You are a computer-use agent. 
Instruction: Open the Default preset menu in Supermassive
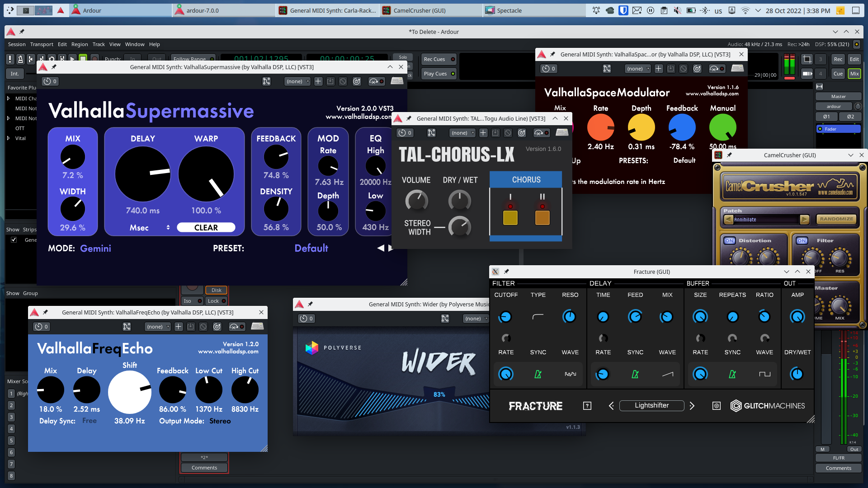point(311,248)
